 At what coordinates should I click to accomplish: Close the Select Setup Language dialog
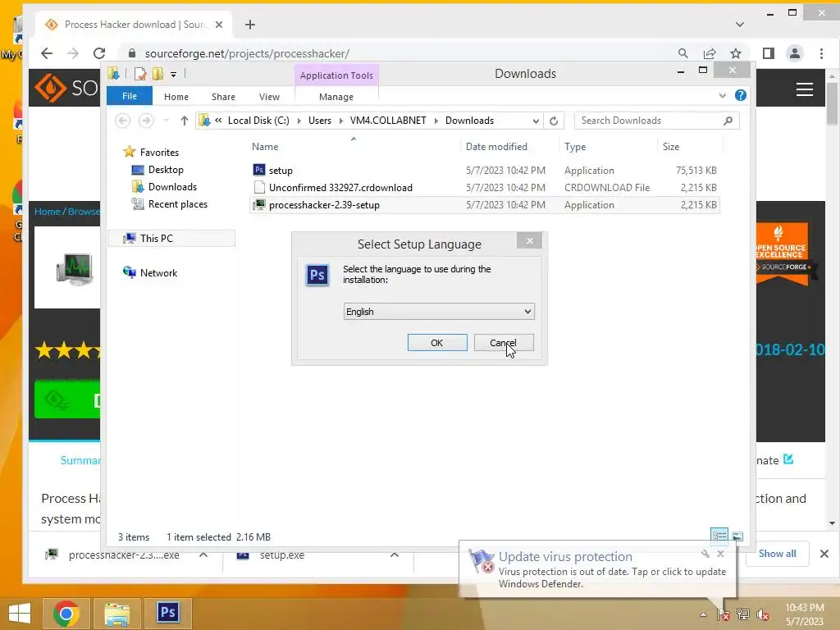coord(529,241)
